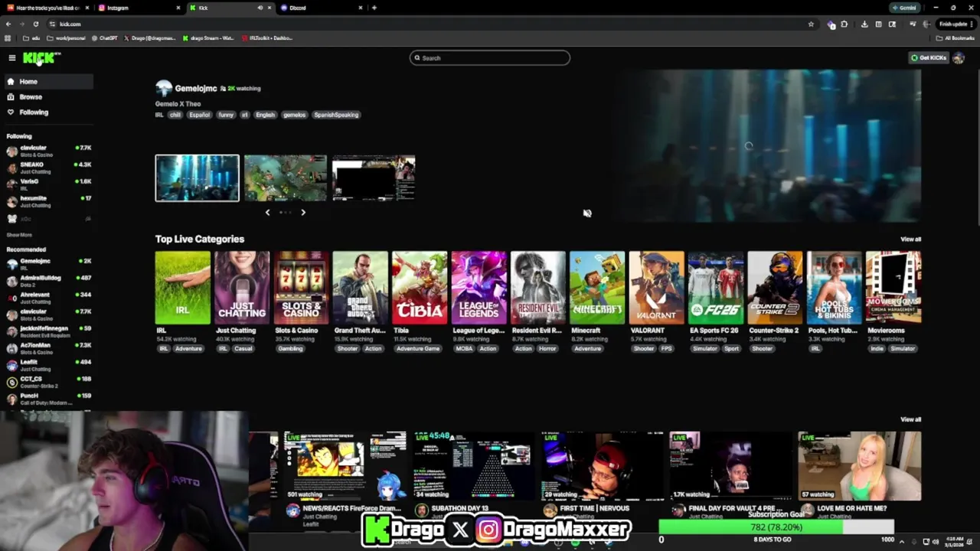Open the Grand Theft Auto category
Image resolution: width=980 pixels, height=551 pixels.
361,288
